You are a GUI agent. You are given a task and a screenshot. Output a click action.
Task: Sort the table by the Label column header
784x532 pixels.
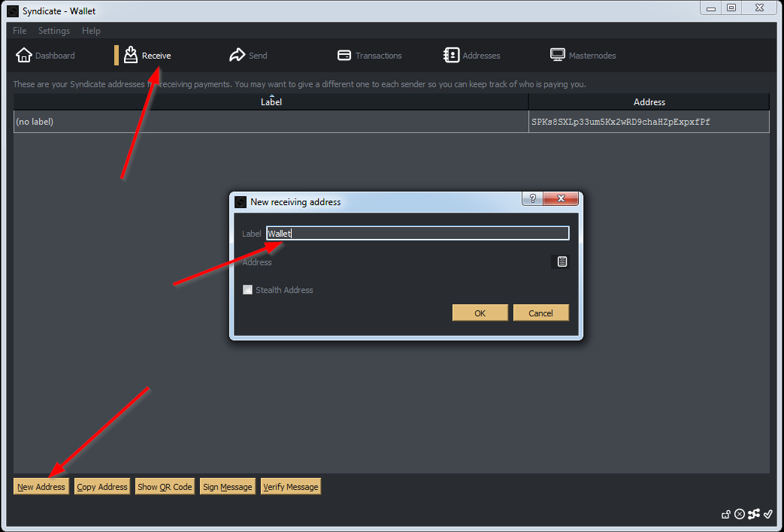(271, 102)
